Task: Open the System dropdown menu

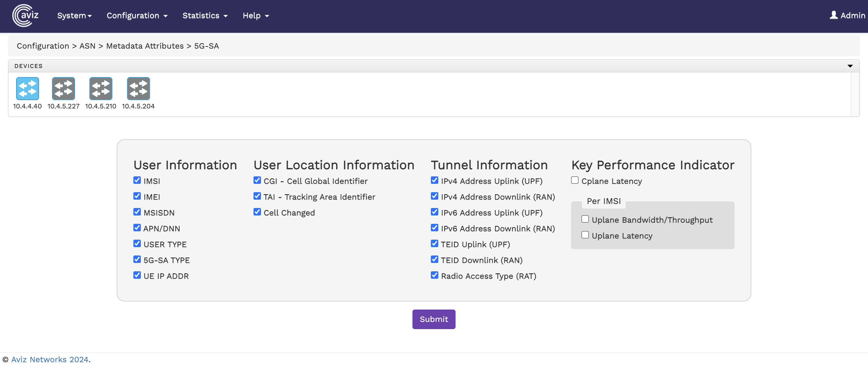Action: click(74, 16)
